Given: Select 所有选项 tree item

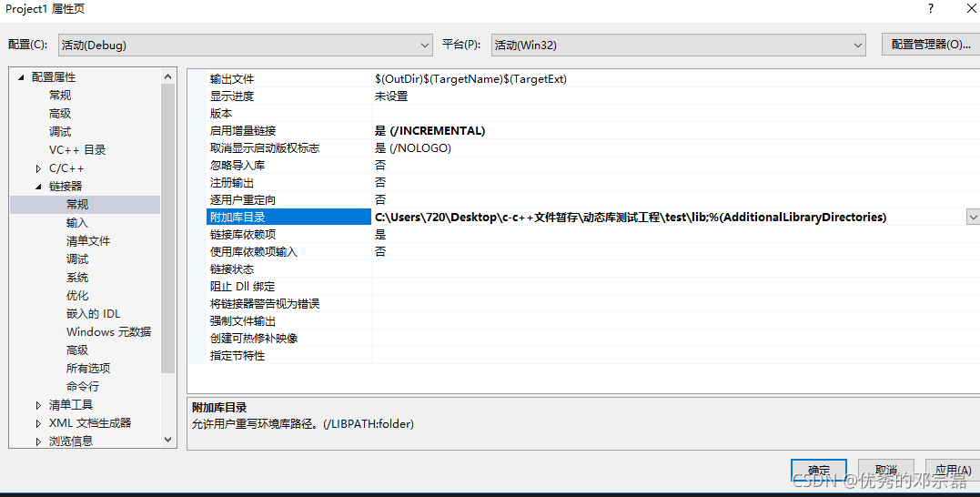Looking at the screenshot, I should tap(88, 369).
